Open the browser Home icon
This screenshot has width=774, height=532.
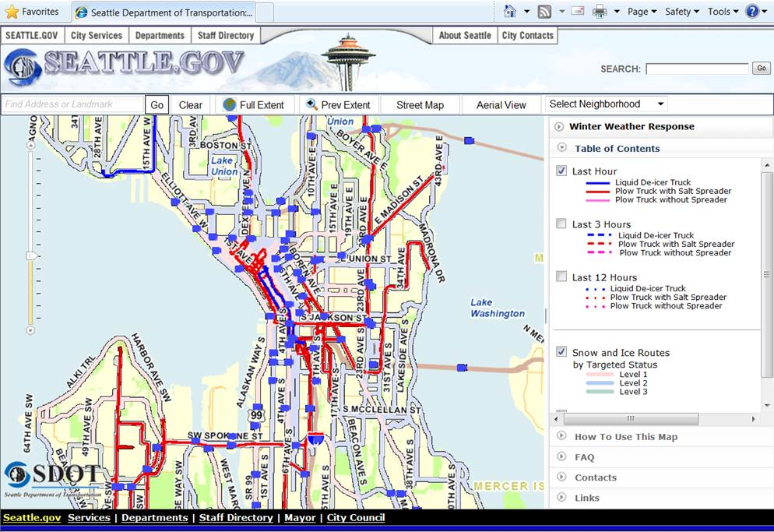(x=510, y=12)
